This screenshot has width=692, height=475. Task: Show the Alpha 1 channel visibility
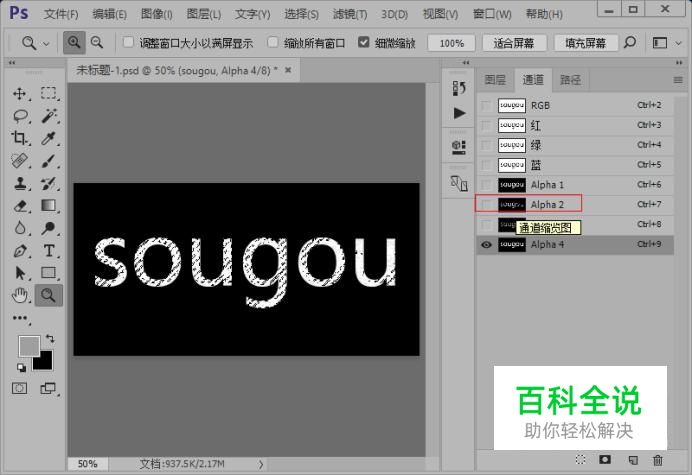(486, 185)
